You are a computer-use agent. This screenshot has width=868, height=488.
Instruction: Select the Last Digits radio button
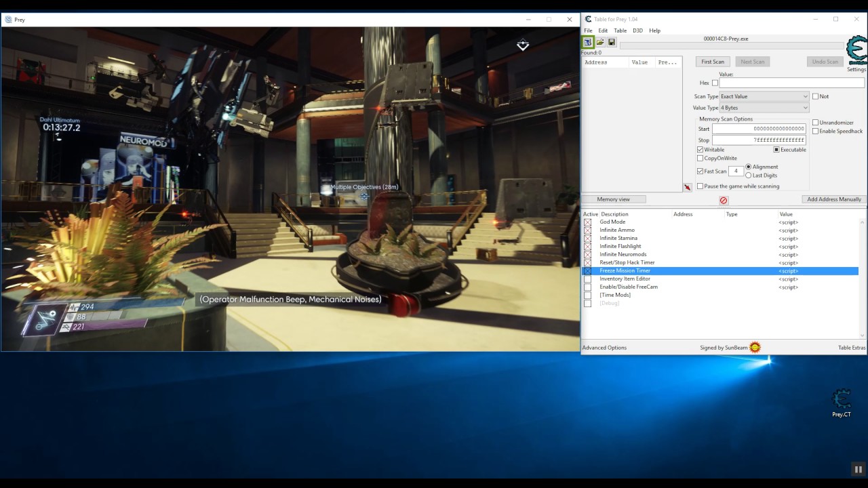click(x=749, y=176)
